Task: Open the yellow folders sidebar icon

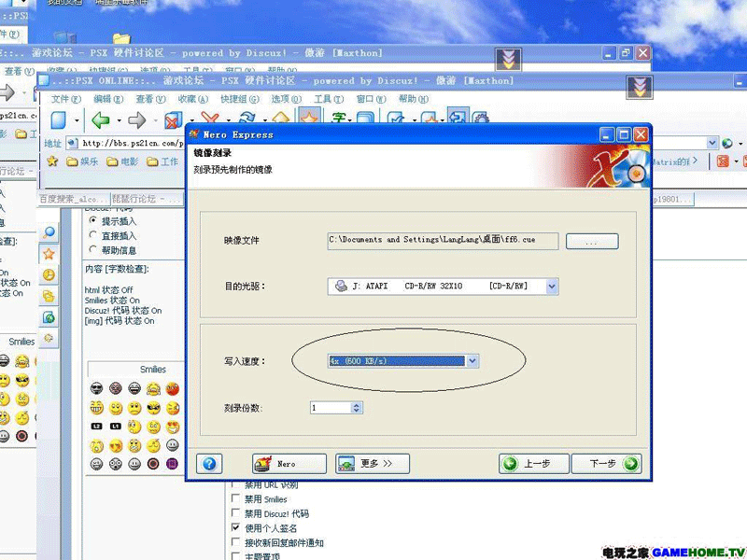Action: pos(49,296)
